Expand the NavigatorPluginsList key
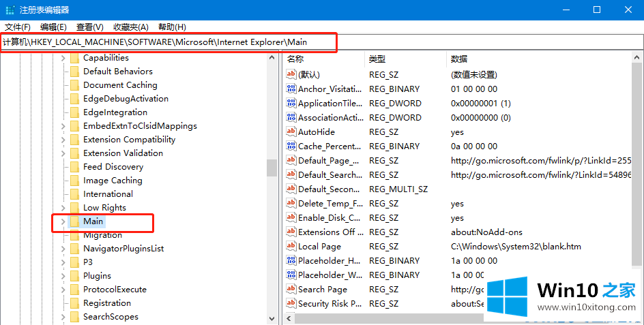Image resolution: width=644 pixels, height=325 pixels. coord(63,249)
